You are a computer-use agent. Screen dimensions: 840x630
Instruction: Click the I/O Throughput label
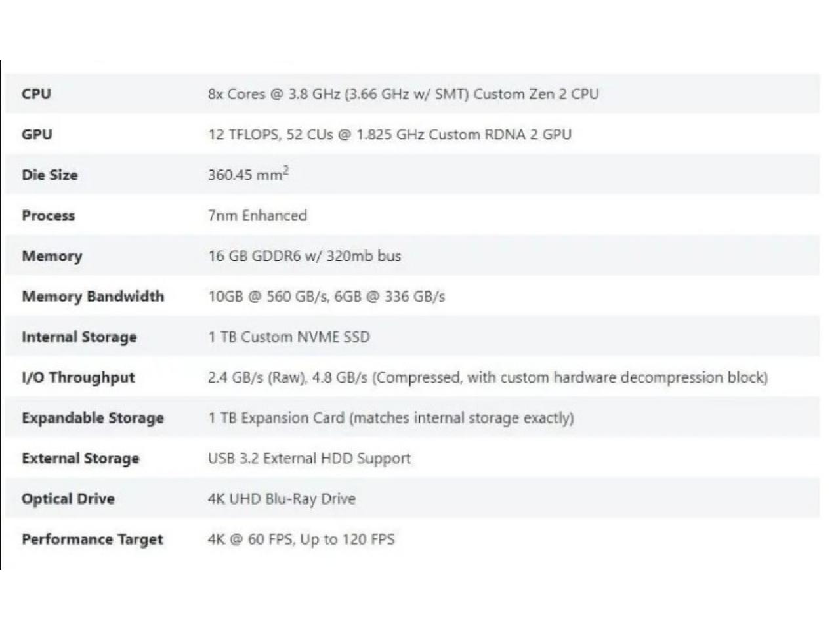(x=78, y=378)
